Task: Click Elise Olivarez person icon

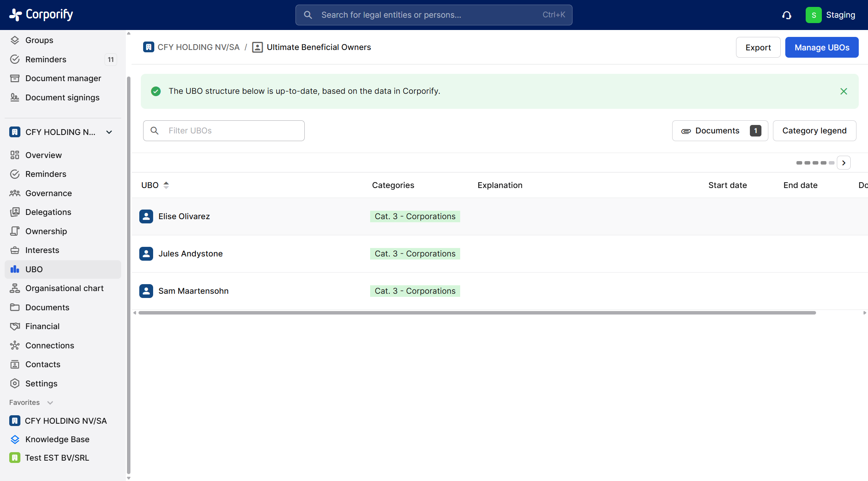Action: pos(146,216)
